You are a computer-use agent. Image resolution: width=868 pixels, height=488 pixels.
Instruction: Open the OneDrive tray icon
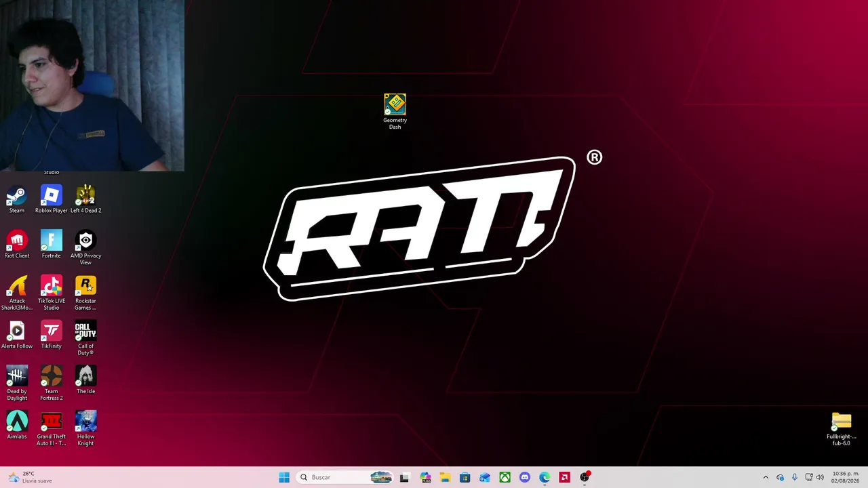(780, 477)
